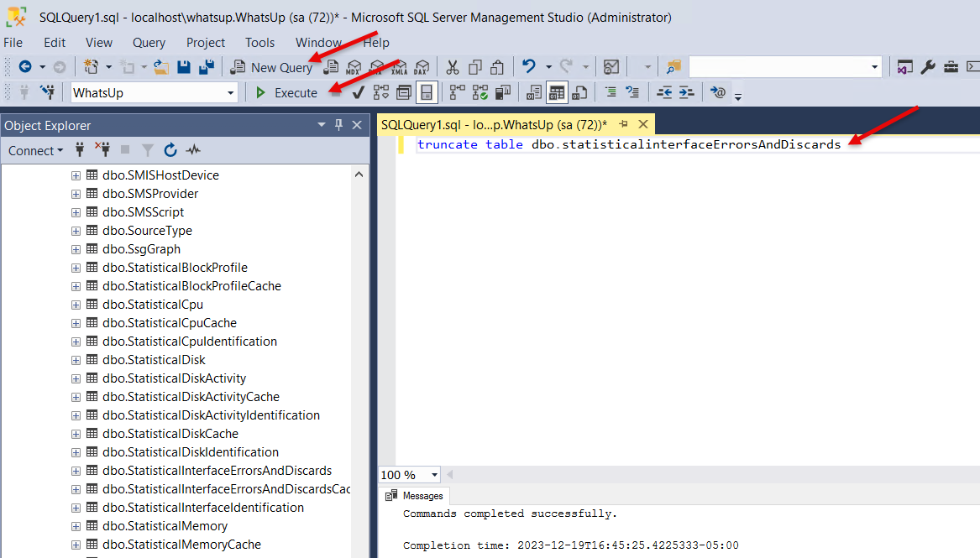This screenshot has height=558, width=980.
Task: Open the Query menu
Action: click(149, 42)
